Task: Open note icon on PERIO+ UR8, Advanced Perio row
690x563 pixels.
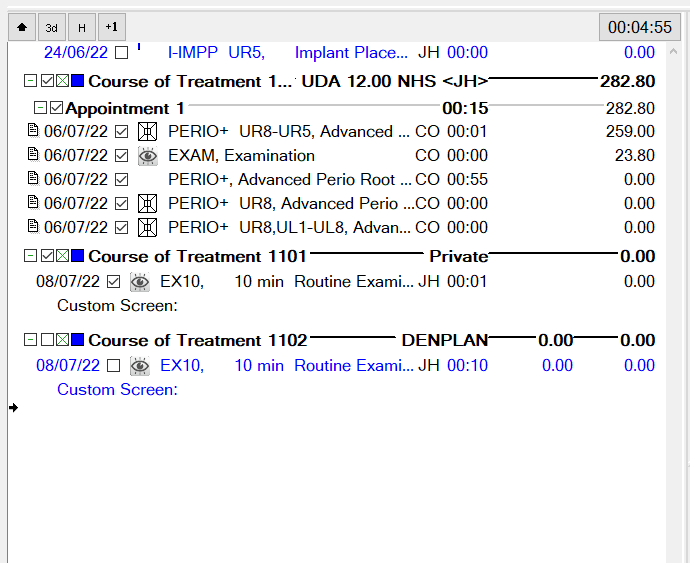Action: tap(33, 202)
